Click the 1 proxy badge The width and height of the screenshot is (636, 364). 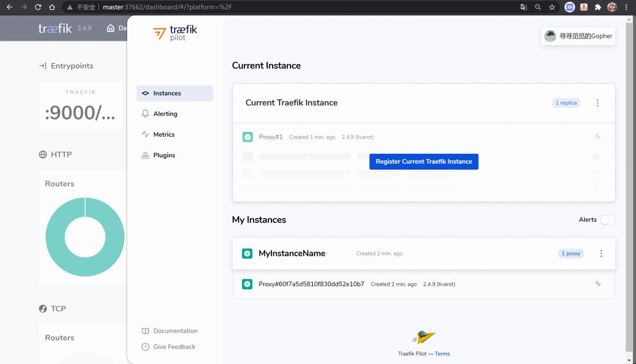click(x=571, y=253)
